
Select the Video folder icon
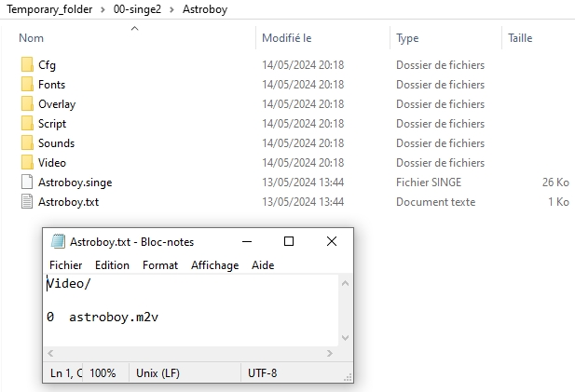click(x=26, y=163)
